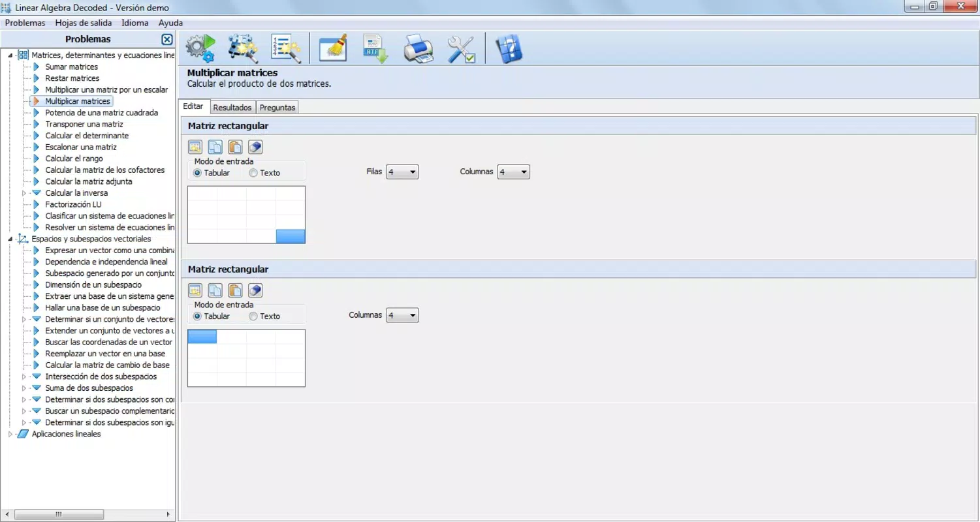Open the Problemas menu
980x522 pixels.
pyautogui.click(x=25, y=23)
